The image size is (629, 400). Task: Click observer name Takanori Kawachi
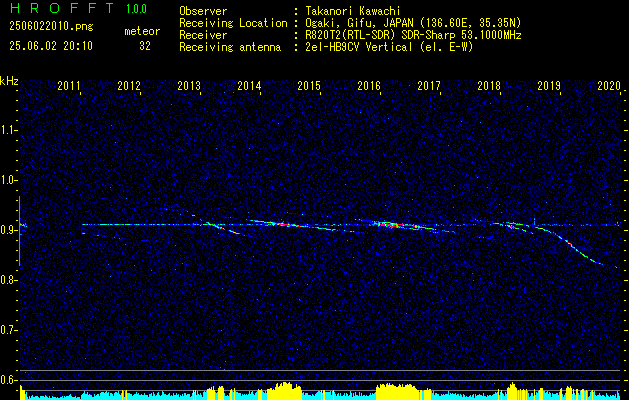coord(353,11)
